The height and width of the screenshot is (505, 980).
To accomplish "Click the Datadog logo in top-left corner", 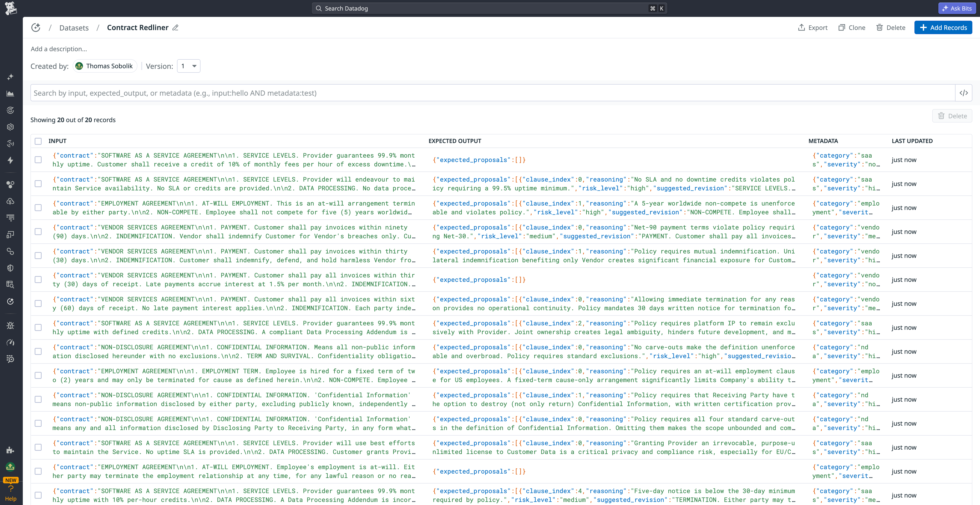I will pyautogui.click(x=10, y=8).
